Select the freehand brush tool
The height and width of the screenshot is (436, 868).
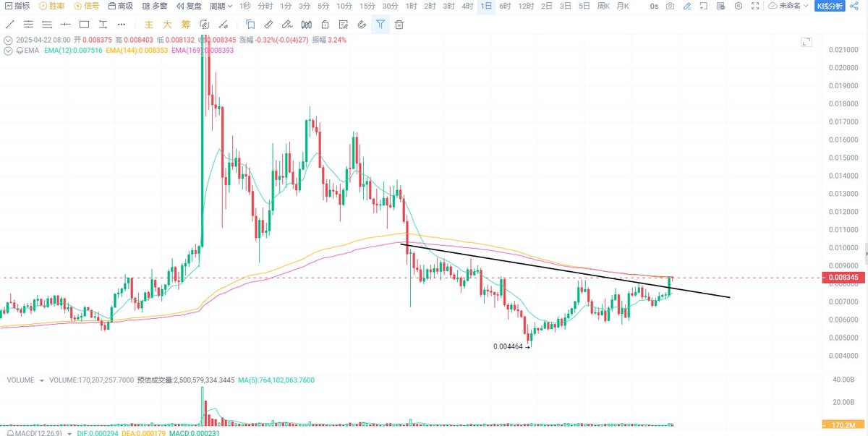tap(287, 25)
